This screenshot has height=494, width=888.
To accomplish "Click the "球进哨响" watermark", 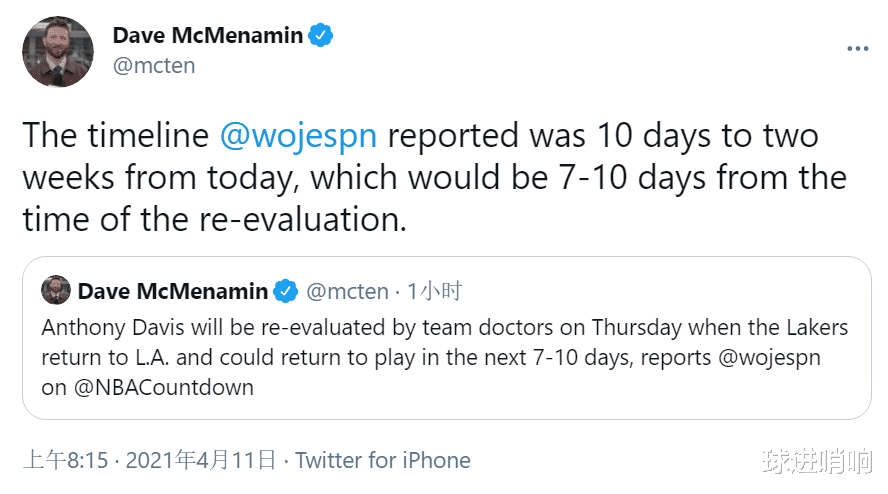I will [x=815, y=462].
